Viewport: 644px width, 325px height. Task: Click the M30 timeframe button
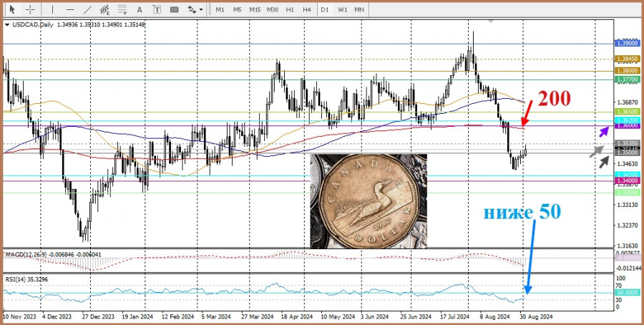[272, 9]
